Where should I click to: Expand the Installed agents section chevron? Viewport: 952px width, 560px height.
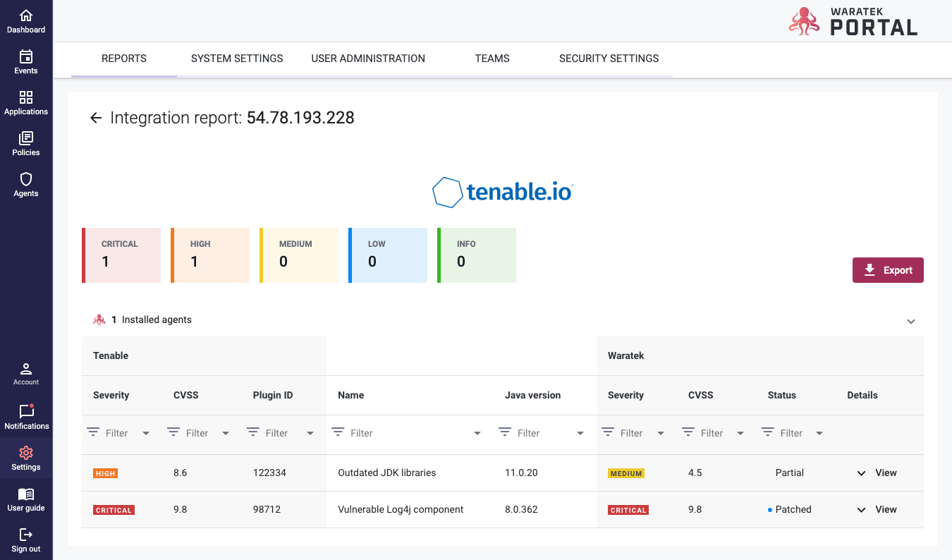[911, 321]
